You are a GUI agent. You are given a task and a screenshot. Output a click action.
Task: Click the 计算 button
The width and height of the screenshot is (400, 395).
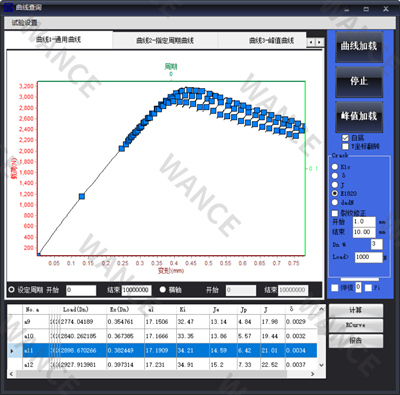coord(356,310)
